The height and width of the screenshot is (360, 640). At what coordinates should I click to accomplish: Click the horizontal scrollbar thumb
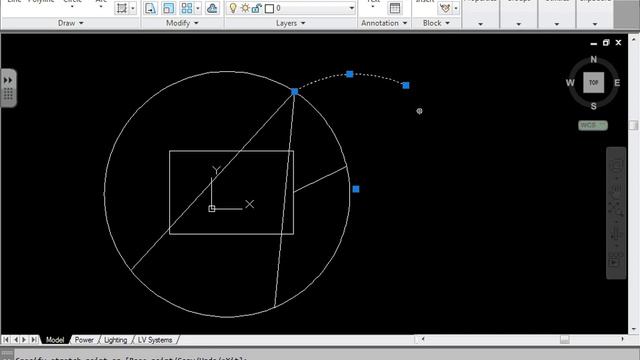pos(564,339)
